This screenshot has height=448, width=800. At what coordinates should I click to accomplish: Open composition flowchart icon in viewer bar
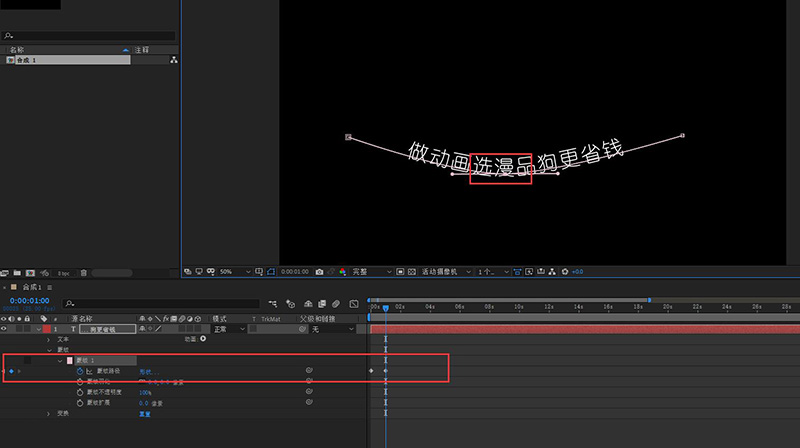552,272
